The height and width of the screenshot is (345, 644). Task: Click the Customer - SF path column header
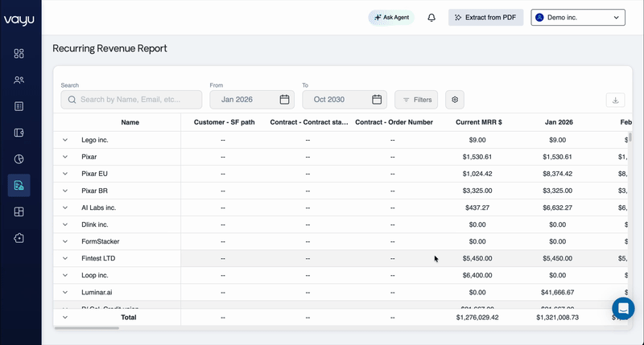[x=225, y=122]
